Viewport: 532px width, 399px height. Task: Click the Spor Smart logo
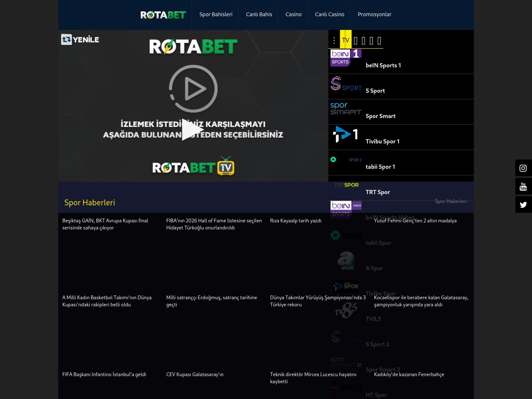346,108
